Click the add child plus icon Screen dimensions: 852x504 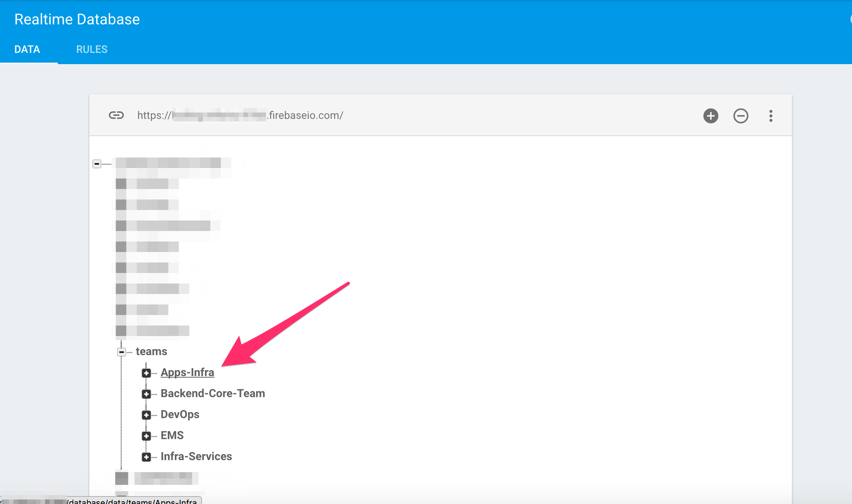pyautogui.click(x=711, y=116)
